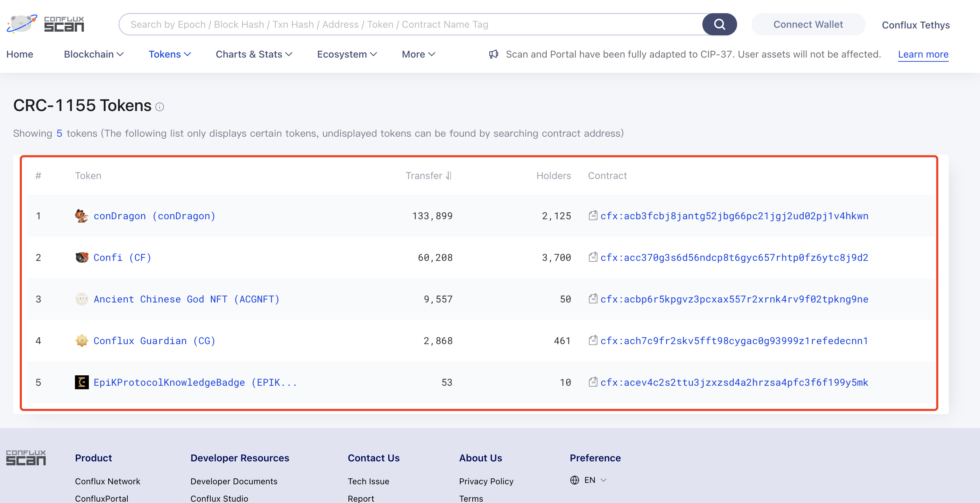This screenshot has width=980, height=503.
Task: Click the Holders column header
Action: pos(554,176)
